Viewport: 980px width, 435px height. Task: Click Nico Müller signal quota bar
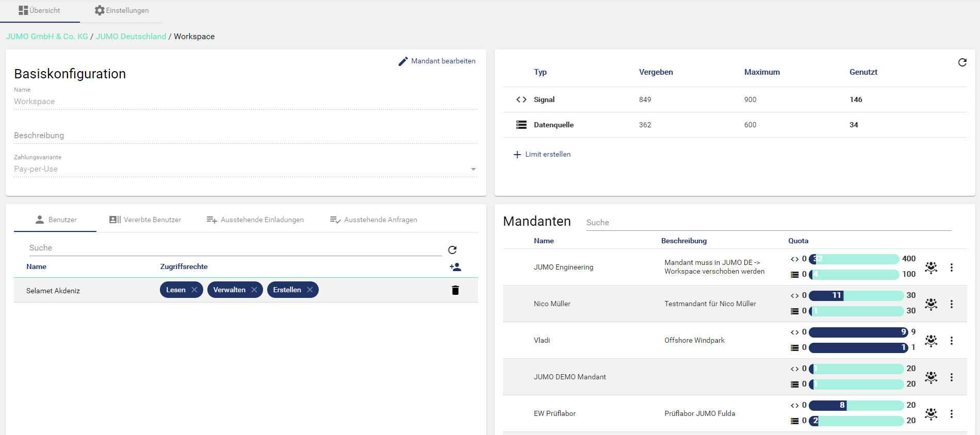coord(856,295)
